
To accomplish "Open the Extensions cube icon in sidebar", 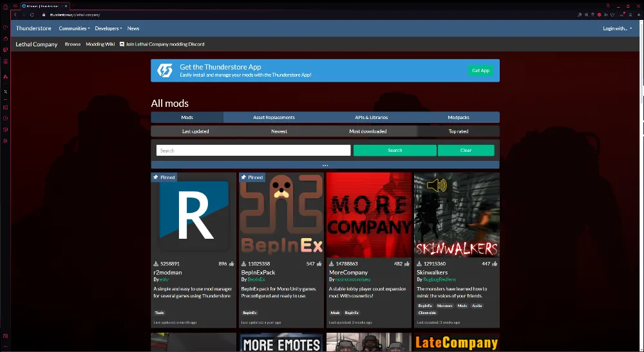I will click(5, 129).
